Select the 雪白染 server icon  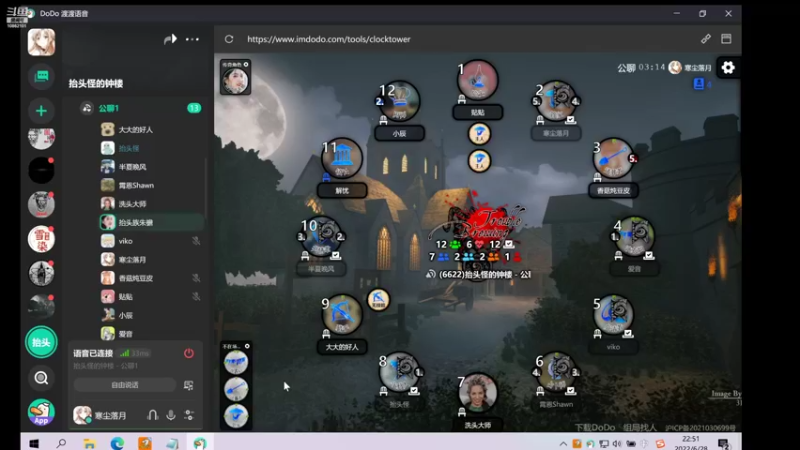coord(41,239)
